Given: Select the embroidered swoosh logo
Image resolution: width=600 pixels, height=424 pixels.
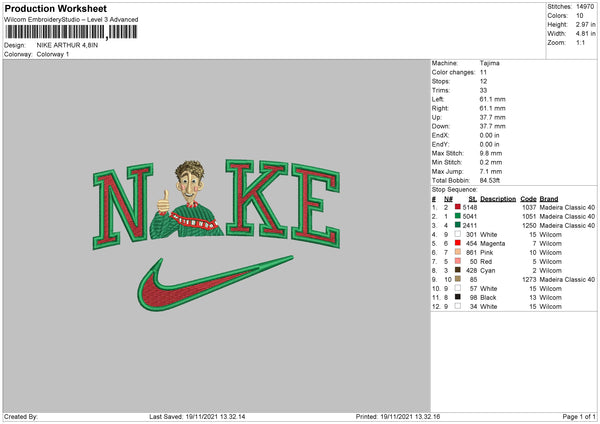Looking at the screenshot, I should pyautogui.click(x=215, y=283).
